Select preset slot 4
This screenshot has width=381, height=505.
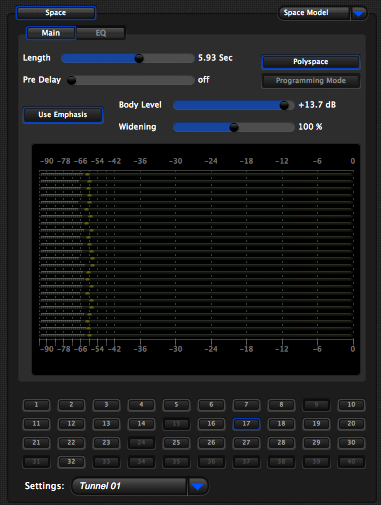pyautogui.click(x=141, y=405)
